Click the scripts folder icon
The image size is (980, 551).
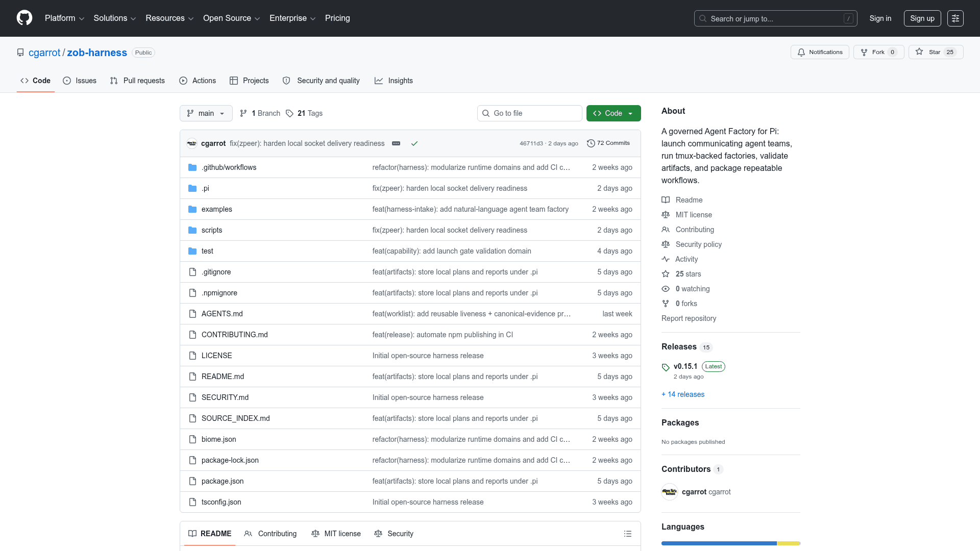(192, 230)
